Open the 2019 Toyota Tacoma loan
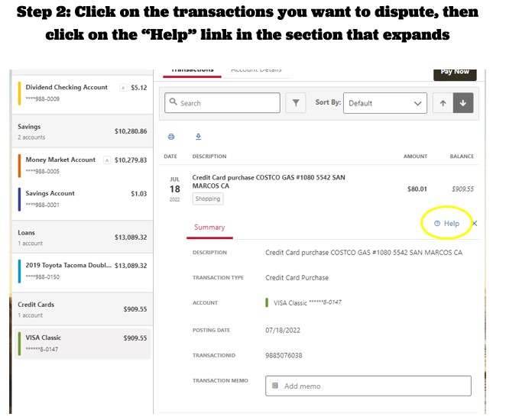This screenshot has width=506, height=420. tap(83, 271)
